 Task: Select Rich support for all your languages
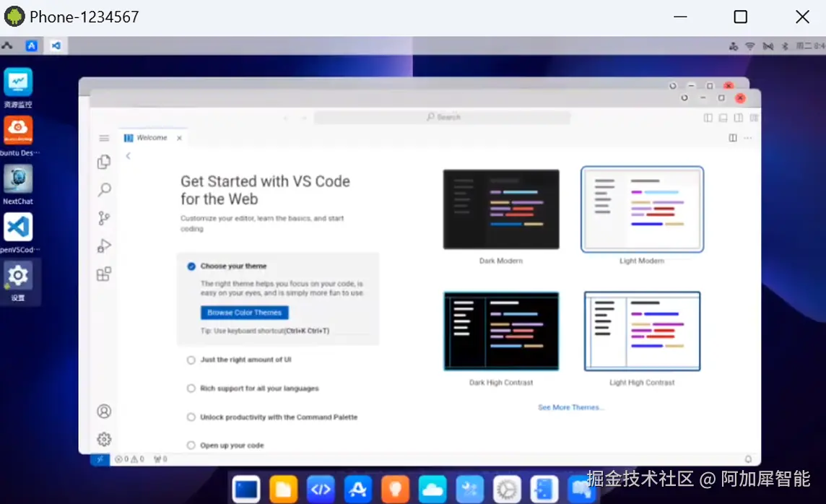coord(253,388)
